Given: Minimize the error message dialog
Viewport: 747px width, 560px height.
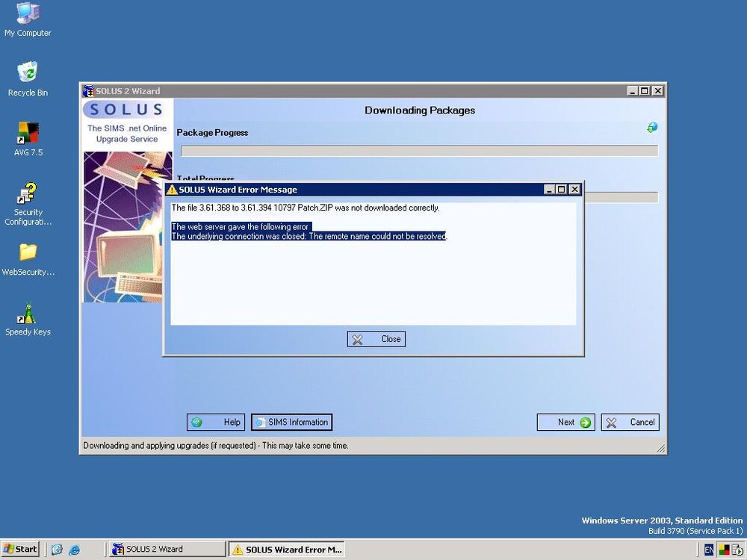Looking at the screenshot, I should (x=549, y=190).
